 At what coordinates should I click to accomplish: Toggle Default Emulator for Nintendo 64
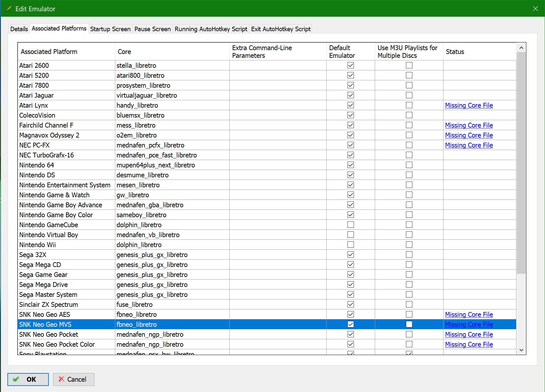(x=351, y=165)
